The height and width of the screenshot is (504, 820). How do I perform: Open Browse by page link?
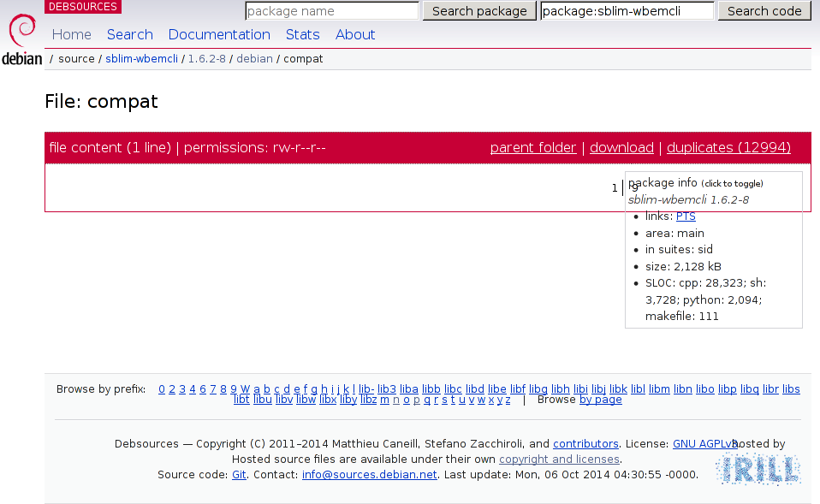(x=600, y=400)
